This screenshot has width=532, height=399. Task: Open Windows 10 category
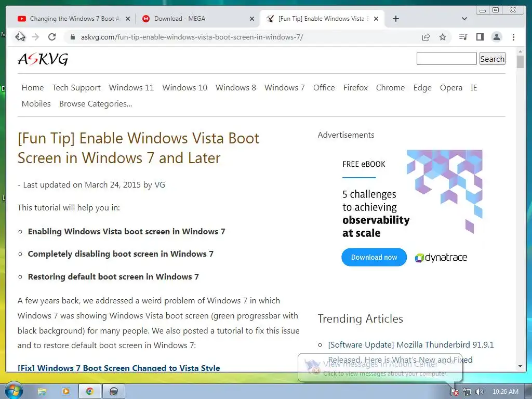coord(184,87)
